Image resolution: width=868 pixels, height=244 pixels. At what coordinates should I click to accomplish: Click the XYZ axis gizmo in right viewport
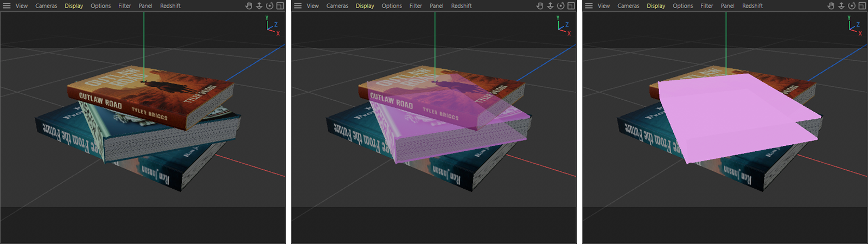[x=854, y=25]
